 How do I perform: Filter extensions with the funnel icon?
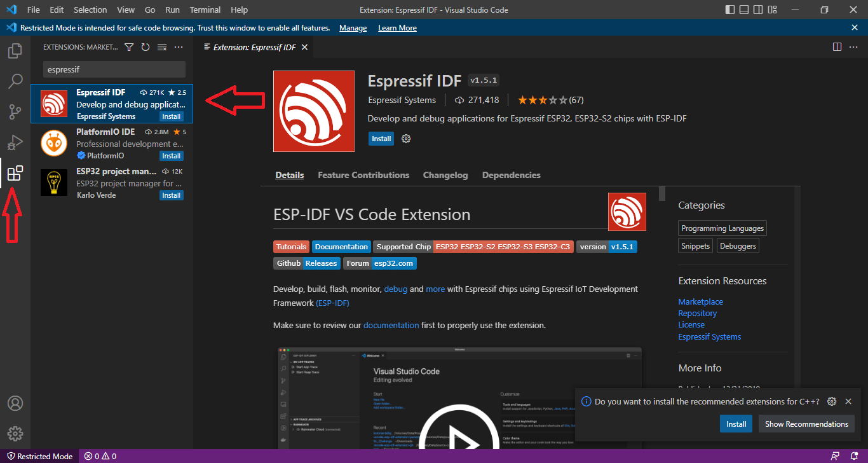coord(129,47)
